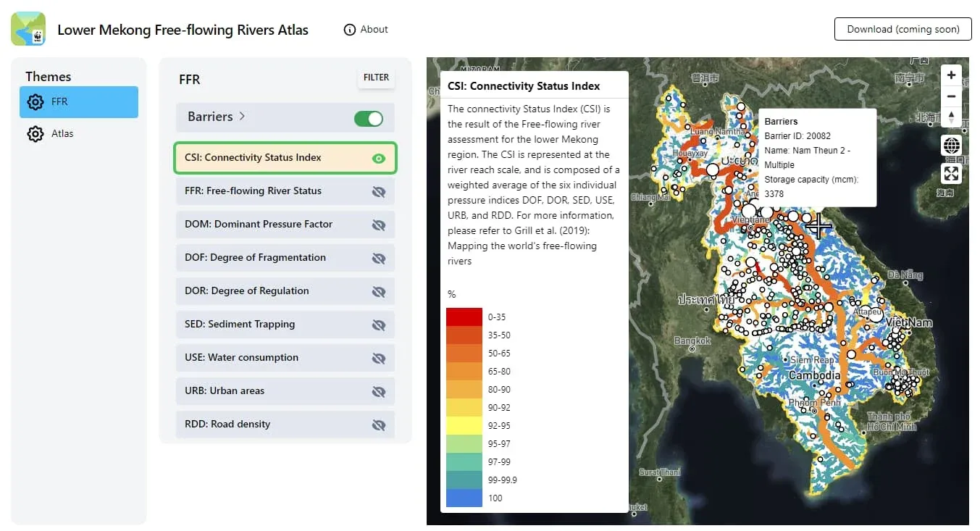Hide the CSI Connectivity Status Index layer
The width and height of the screenshot is (980, 531).
pos(378,158)
